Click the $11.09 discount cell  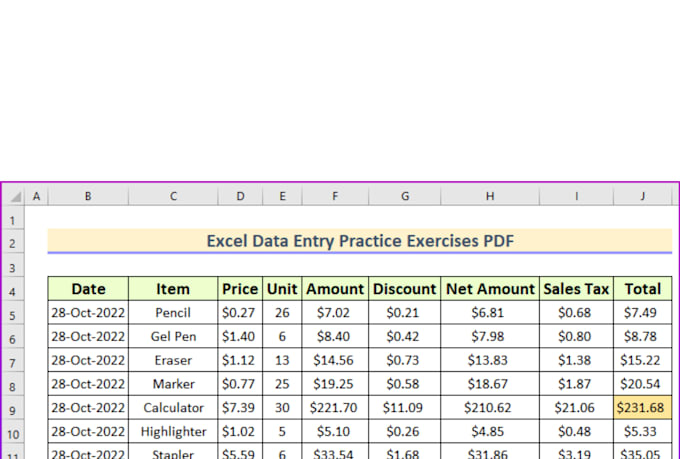point(405,407)
